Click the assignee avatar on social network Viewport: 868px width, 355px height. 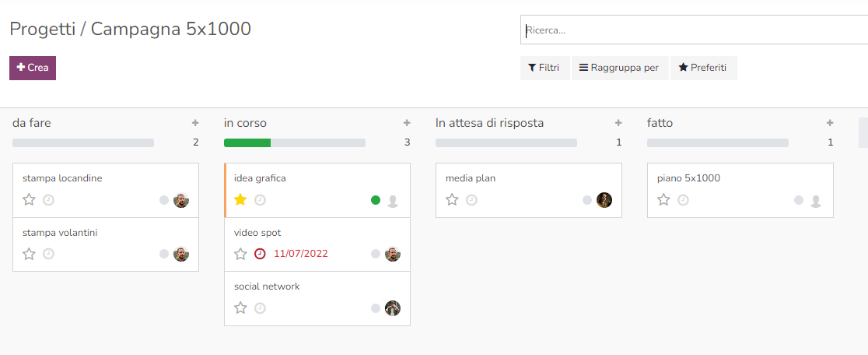[393, 308]
